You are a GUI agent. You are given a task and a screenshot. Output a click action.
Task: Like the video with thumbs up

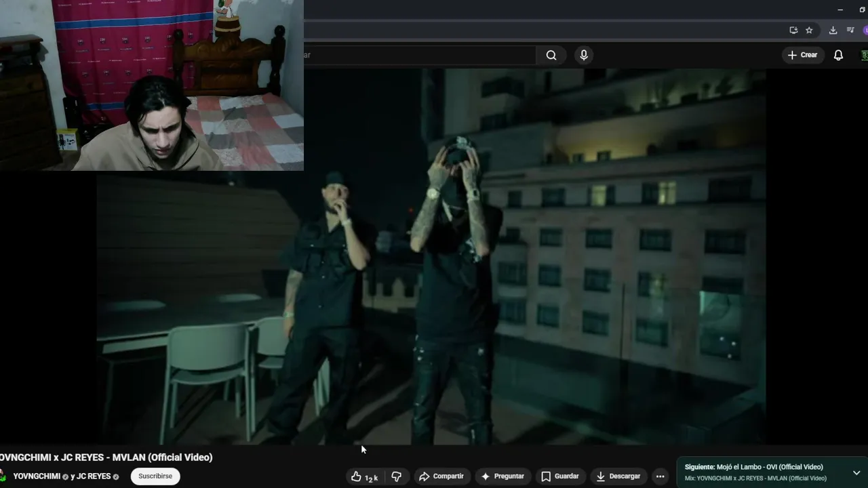(364, 476)
